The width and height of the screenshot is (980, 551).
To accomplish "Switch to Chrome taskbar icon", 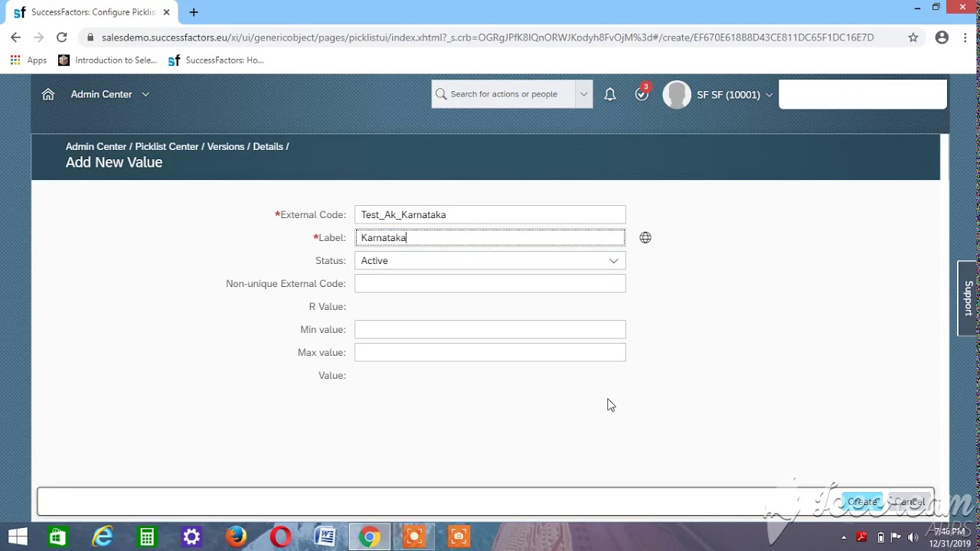I will 370,536.
